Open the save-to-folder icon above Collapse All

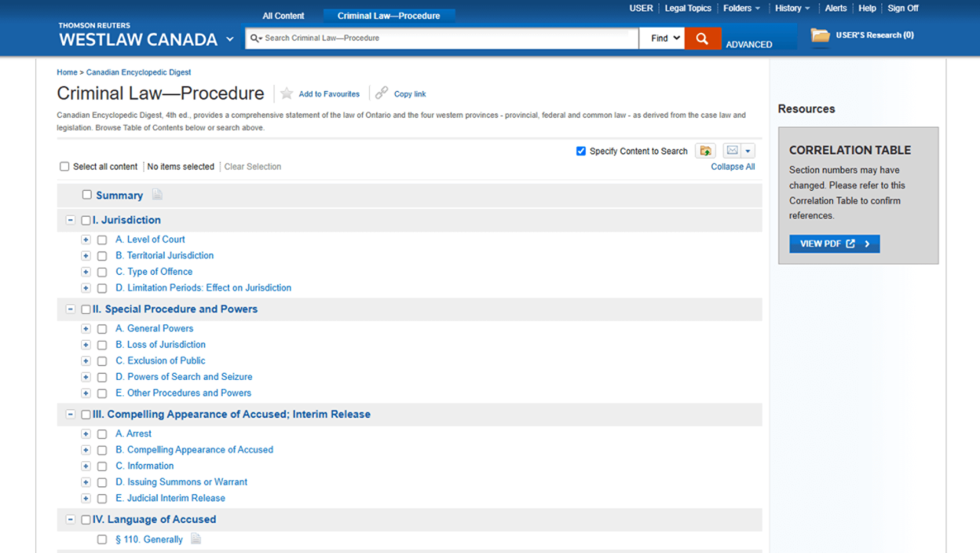point(705,151)
